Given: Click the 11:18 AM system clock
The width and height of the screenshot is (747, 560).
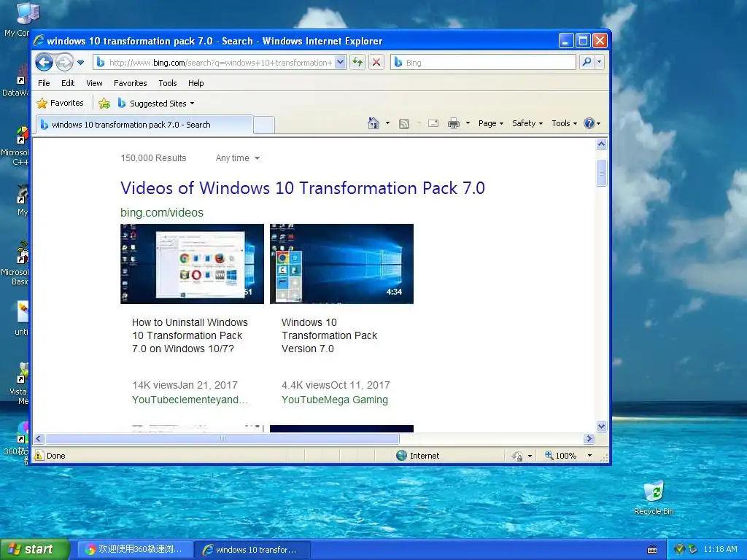Looking at the screenshot, I should (720, 550).
